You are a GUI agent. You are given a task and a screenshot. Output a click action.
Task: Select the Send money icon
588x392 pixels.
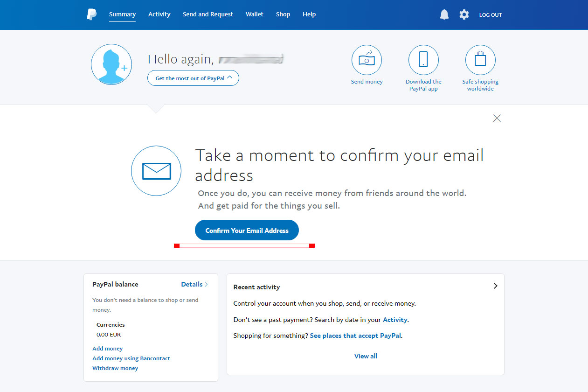click(x=367, y=60)
